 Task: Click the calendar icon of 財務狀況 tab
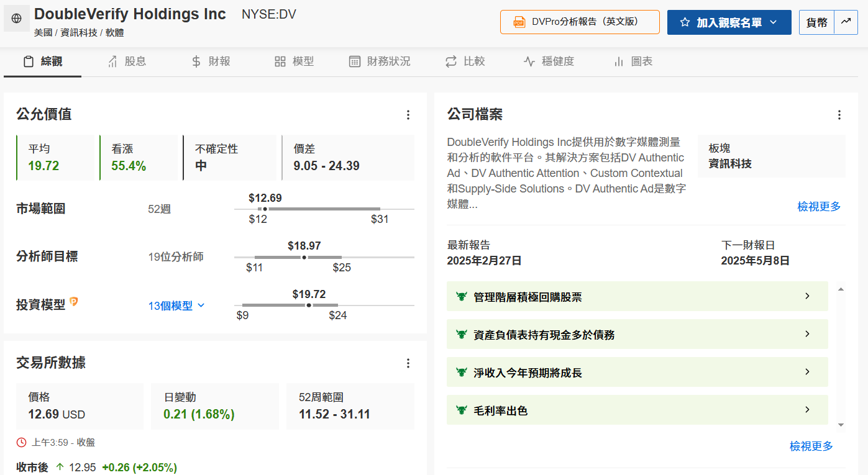pyautogui.click(x=355, y=61)
